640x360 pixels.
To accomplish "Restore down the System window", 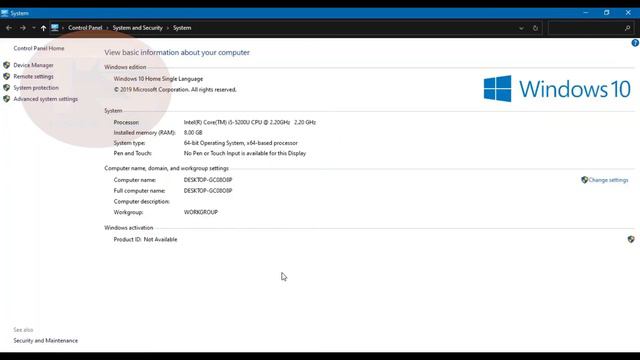I will pos(607,13).
